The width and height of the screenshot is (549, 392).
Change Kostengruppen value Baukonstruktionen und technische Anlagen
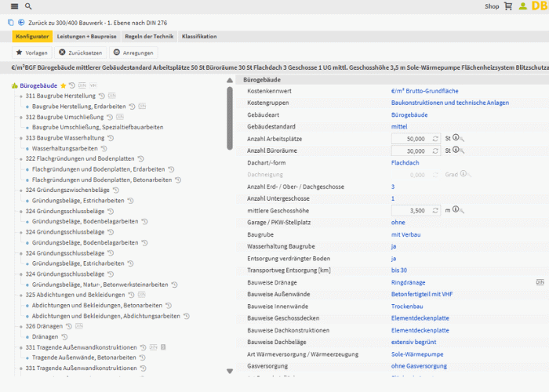450,103
